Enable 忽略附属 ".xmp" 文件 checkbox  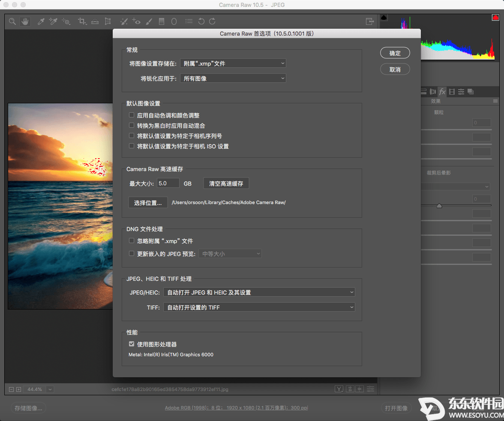[x=132, y=241]
